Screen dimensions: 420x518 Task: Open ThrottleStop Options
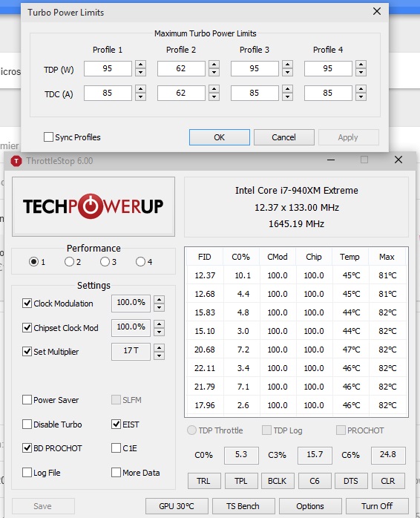click(310, 506)
